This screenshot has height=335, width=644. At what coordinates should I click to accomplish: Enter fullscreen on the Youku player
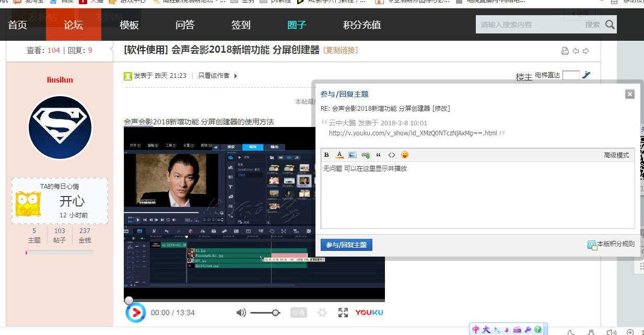click(x=343, y=313)
